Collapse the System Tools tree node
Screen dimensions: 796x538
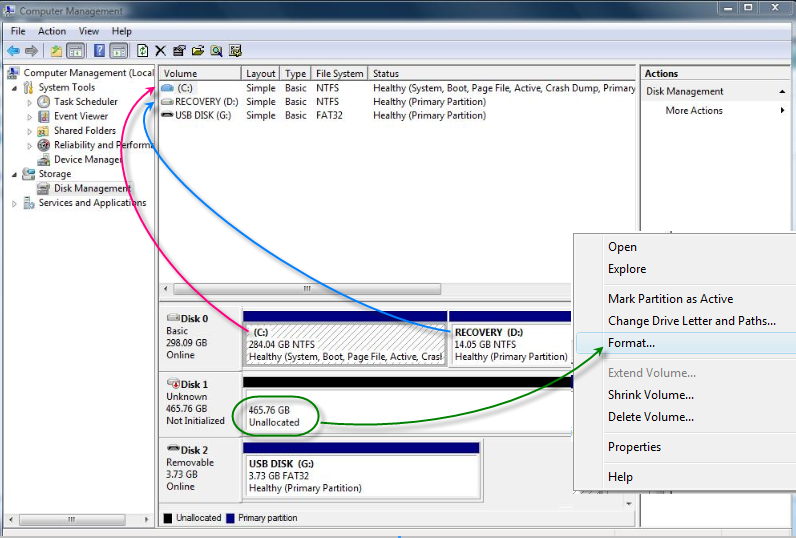tap(14, 88)
